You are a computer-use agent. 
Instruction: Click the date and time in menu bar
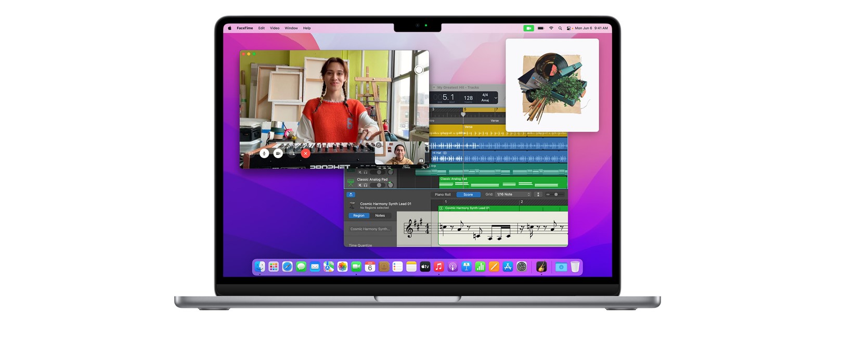[x=591, y=28]
